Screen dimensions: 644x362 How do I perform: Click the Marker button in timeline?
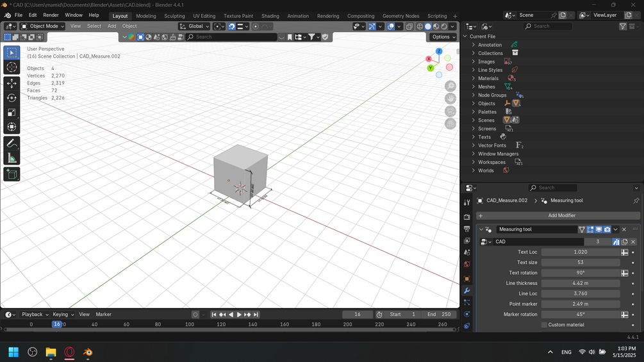pos(104,315)
